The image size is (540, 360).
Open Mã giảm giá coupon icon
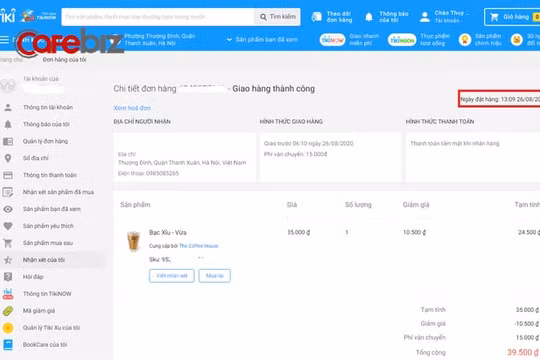[x=8, y=311]
